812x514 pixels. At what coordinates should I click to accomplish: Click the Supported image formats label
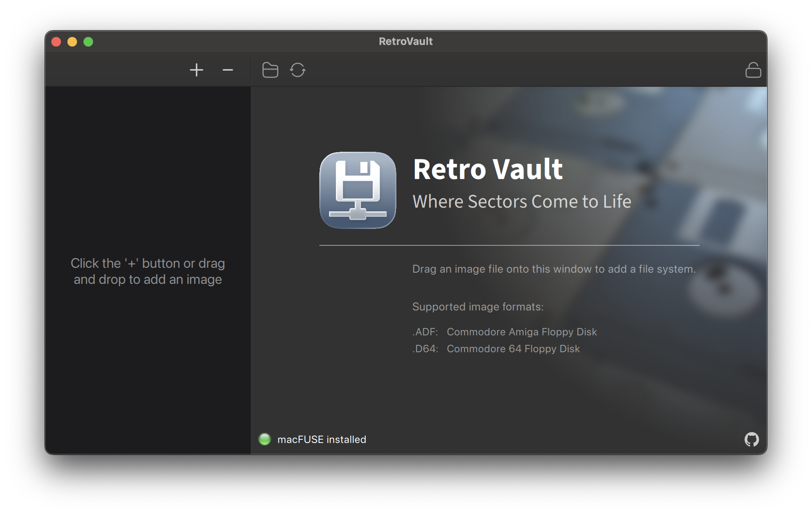(x=478, y=307)
